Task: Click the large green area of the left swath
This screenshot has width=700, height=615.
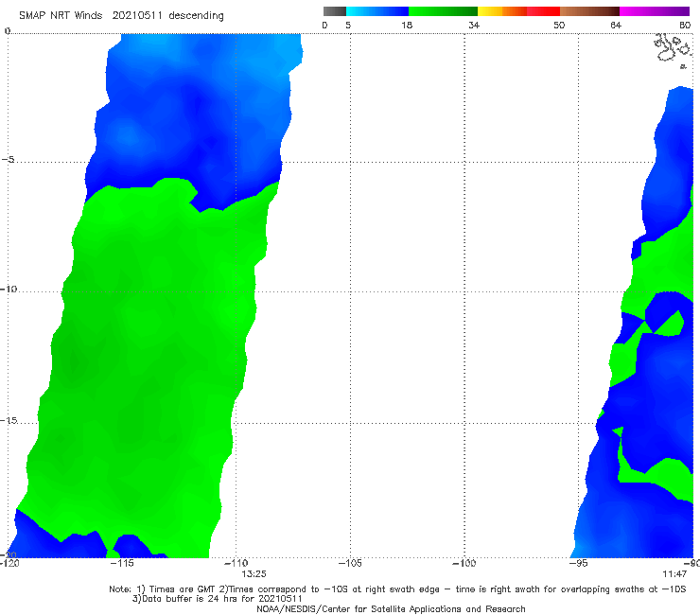Action: pos(148,366)
